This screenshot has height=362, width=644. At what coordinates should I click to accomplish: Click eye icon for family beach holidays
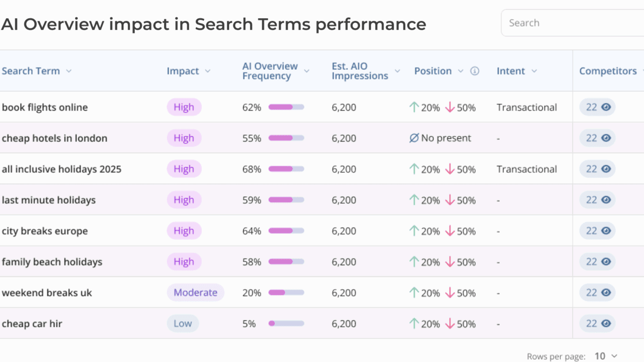[x=606, y=262]
